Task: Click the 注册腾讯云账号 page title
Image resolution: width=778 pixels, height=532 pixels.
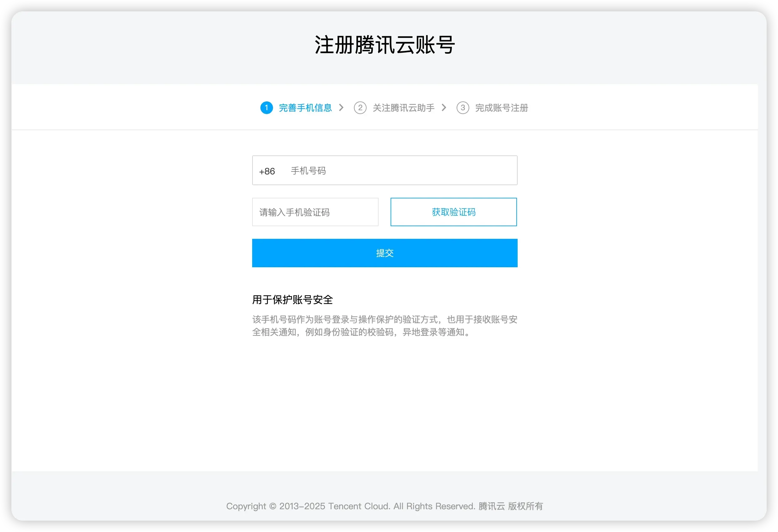Action: tap(385, 45)
